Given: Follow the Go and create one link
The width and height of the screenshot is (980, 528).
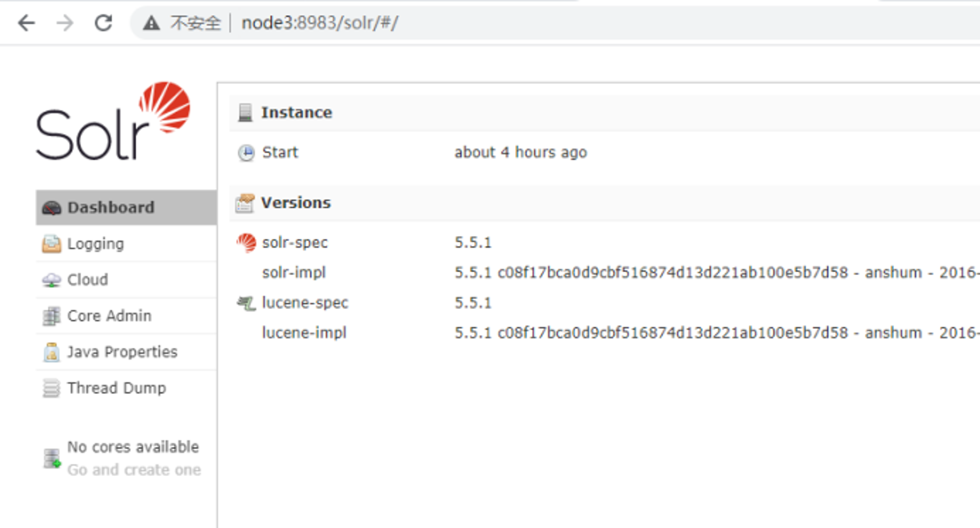Looking at the screenshot, I should coord(134,470).
